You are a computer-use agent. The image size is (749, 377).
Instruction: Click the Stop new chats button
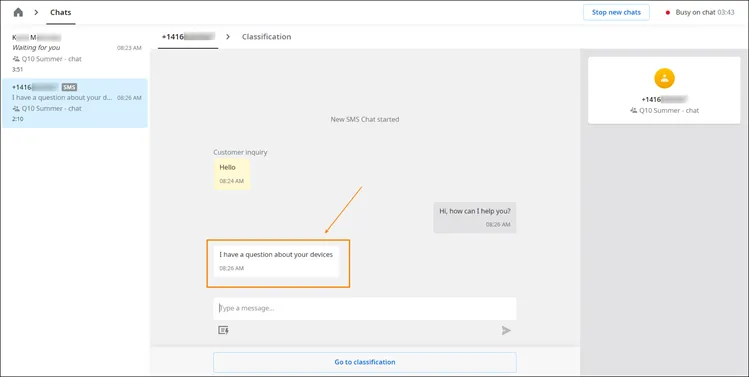(616, 12)
